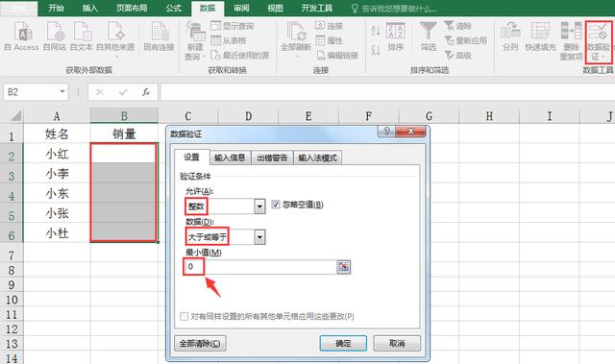Open the Name Box dropdown arrow
The width and height of the screenshot is (615, 364).
pos(62,91)
